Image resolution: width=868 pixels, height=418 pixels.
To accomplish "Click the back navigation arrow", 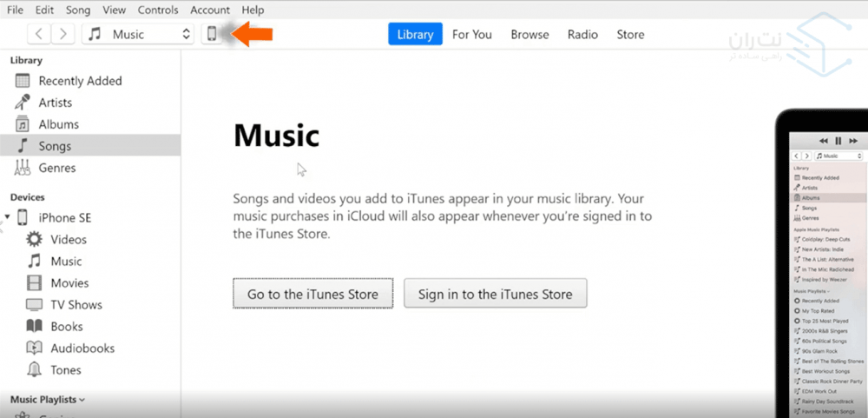I will click(x=39, y=34).
